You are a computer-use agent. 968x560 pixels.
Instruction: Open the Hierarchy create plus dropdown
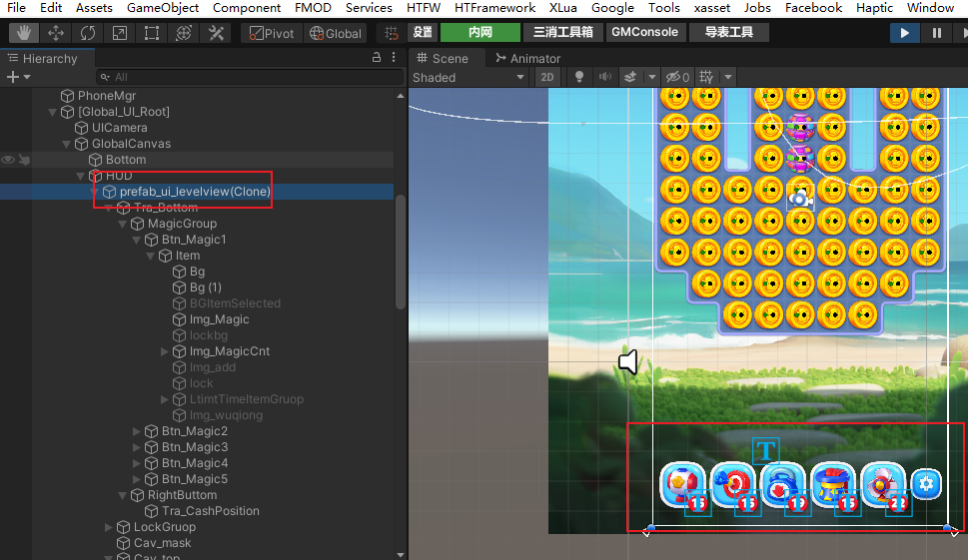(18, 77)
